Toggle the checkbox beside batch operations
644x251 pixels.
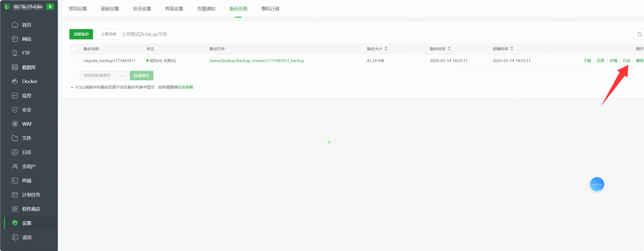point(75,75)
